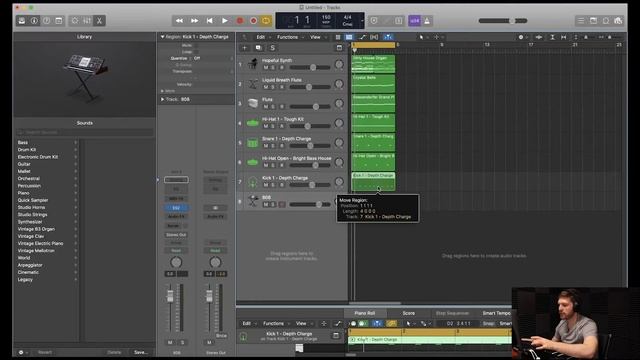This screenshot has width=640, height=360.
Task: Add a new track with plus button
Action: pyautogui.click(x=244, y=48)
